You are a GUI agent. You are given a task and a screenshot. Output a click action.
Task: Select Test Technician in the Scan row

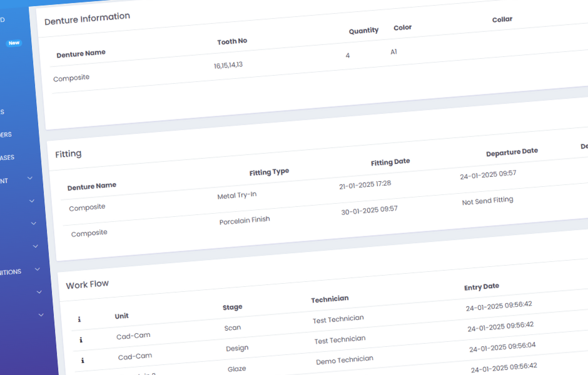338,317
